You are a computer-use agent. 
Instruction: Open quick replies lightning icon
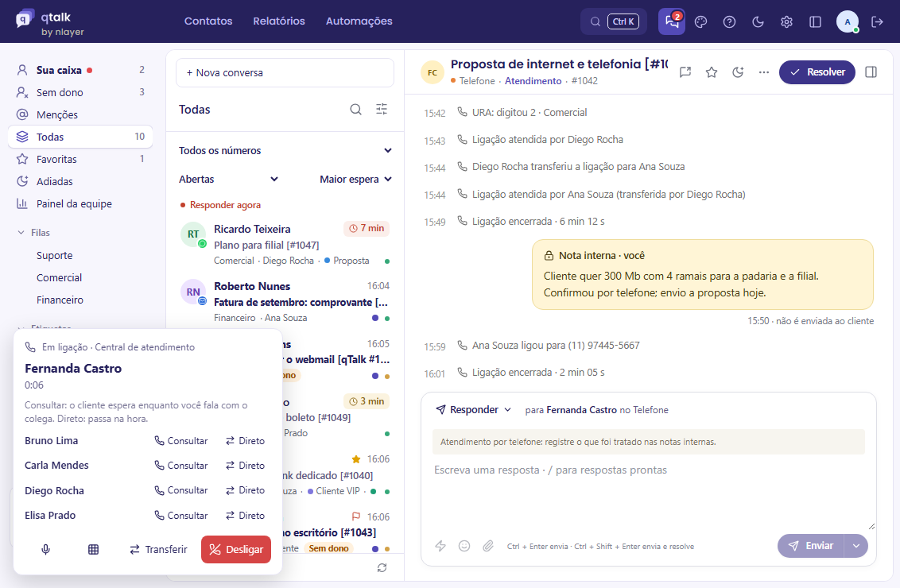click(x=440, y=546)
